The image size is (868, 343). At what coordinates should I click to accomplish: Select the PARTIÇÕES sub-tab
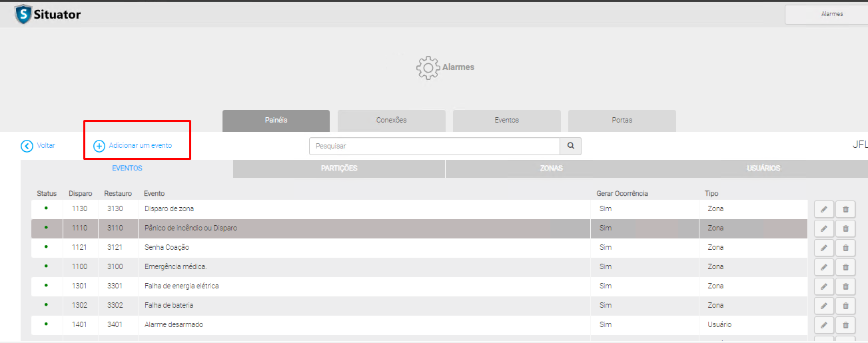[x=339, y=169]
